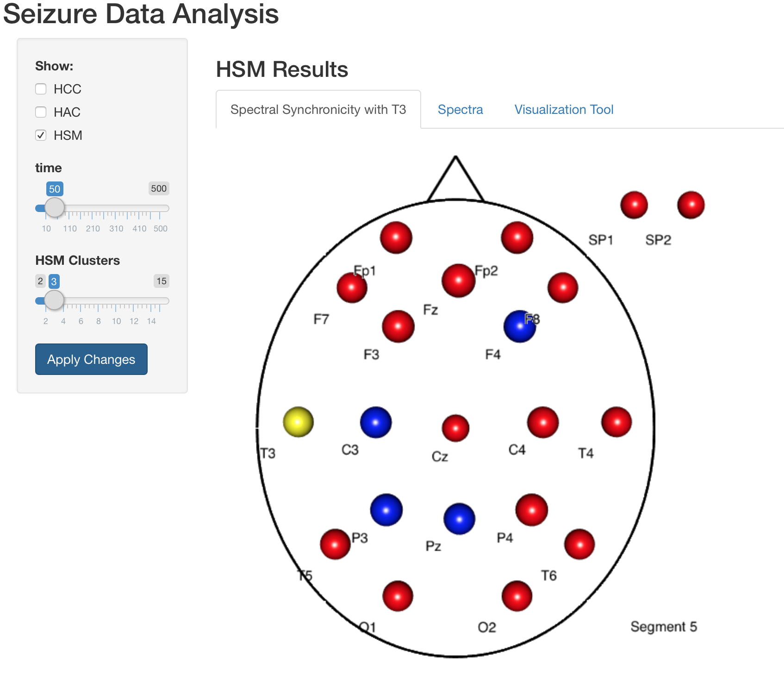Image resolution: width=784 pixels, height=674 pixels.
Task: Open the Visualization Tool tab
Action: pos(564,110)
